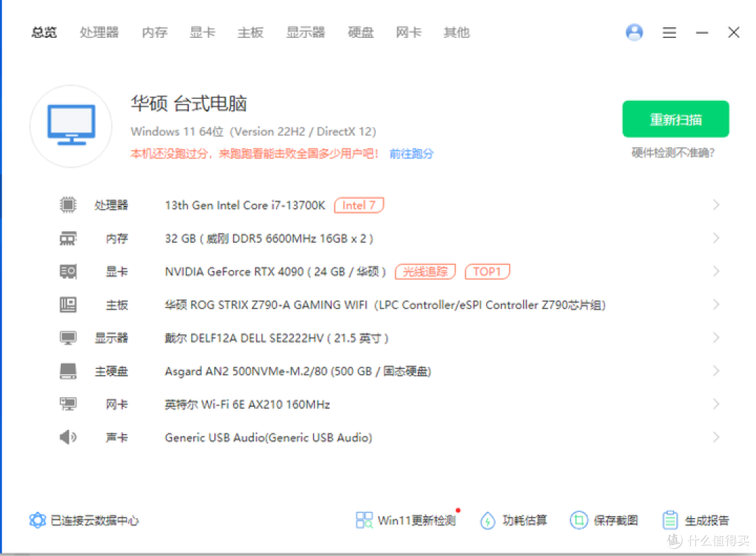Screen dimensions: 756x556
Task: Switch to the 总览 tab
Action: 44,32
